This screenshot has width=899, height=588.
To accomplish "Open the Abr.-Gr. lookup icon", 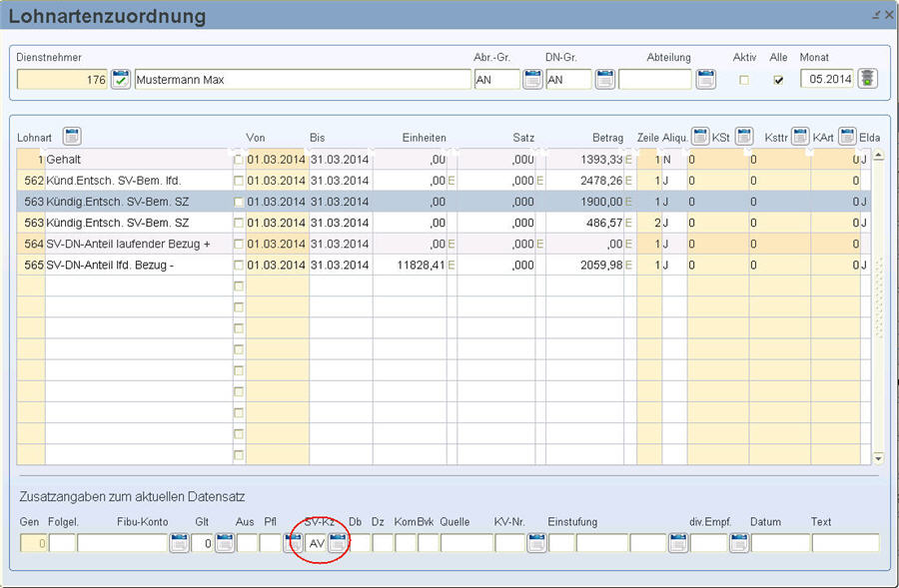I will [x=532, y=79].
